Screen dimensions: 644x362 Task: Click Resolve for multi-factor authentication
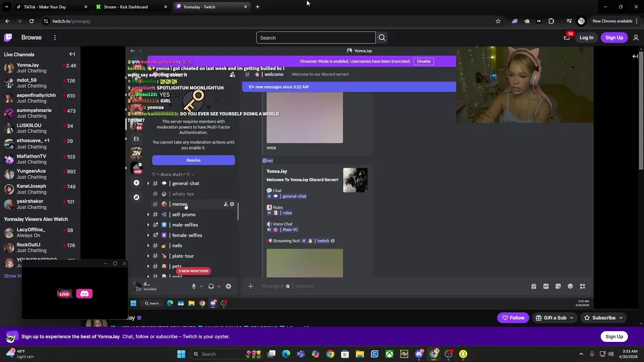coord(193,160)
